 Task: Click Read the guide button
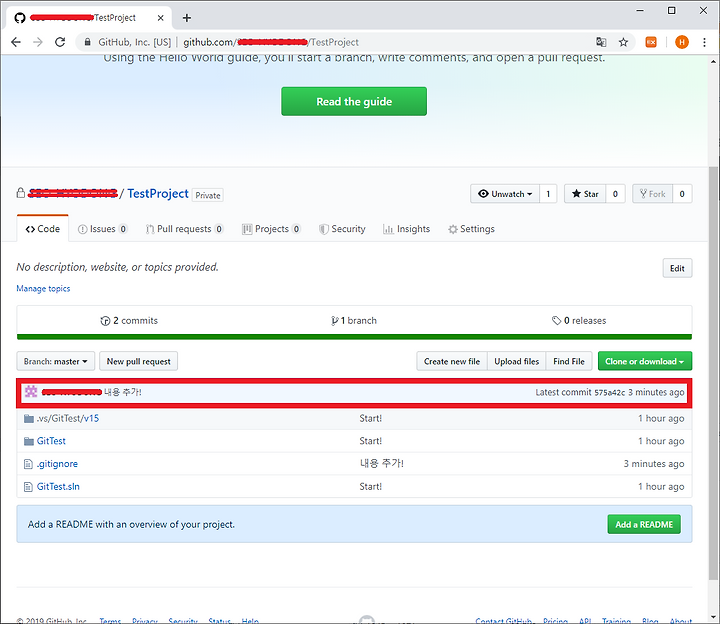click(354, 101)
